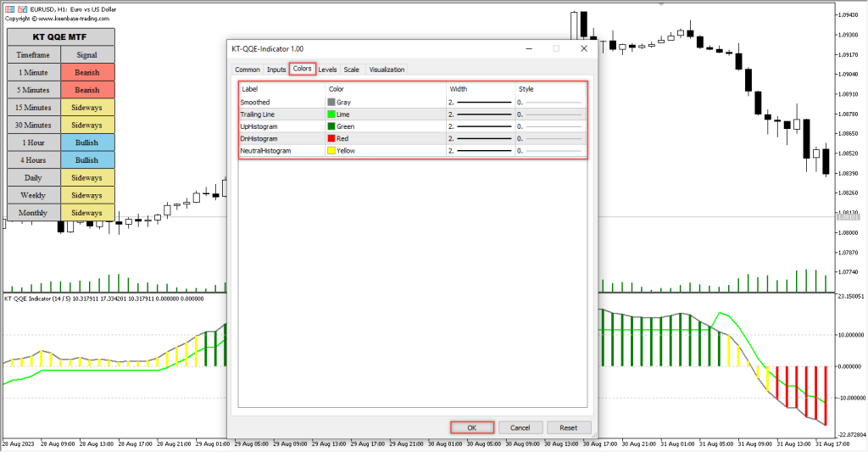Open the Inputs tab
Screen dimensions: 868x452
tap(276, 70)
